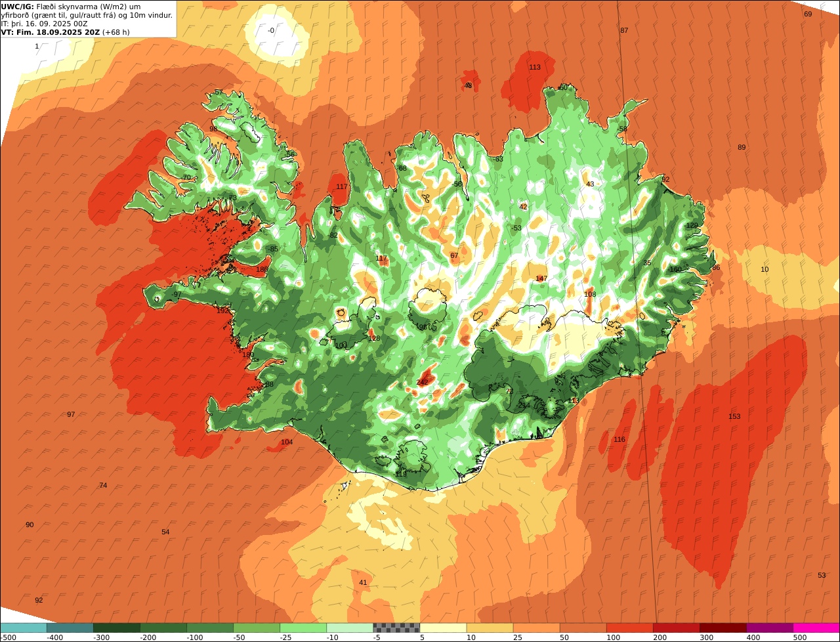
Task: Click the line 'yfirborð (grænt til, gul/rautt frá) og 10m vindur.'
Action: pyautogui.click(x=87, y=15)
